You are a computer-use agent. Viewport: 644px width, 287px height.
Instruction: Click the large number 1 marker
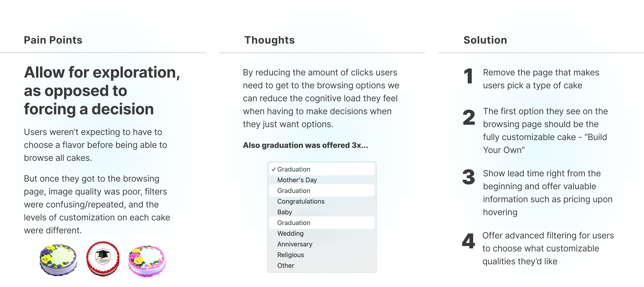pyautogui.click(x=468, y=76)
